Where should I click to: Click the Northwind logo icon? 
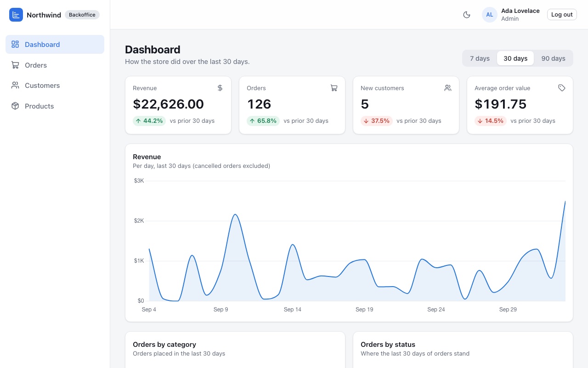16,15
